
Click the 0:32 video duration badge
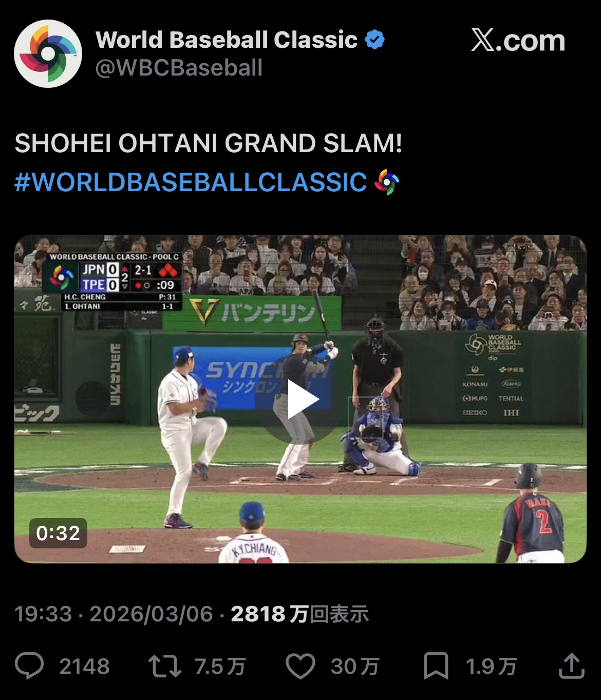pyautogui.click(x=58, y=533)
